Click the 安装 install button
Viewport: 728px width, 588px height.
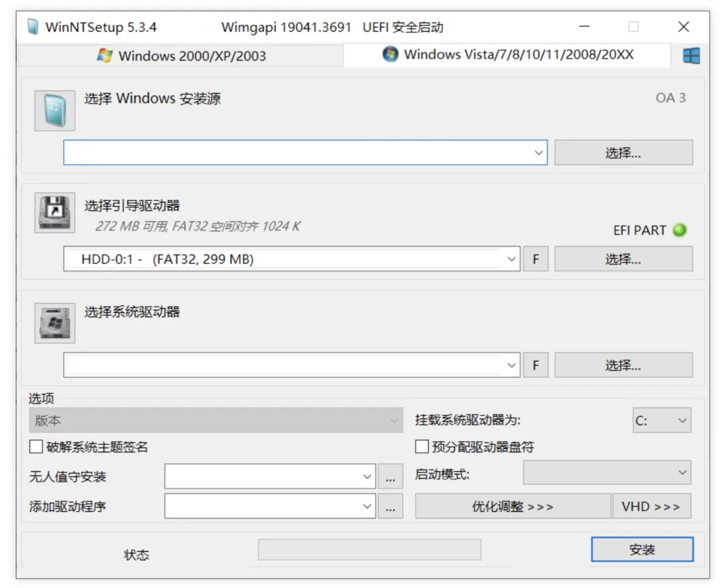pyautogui.click(x=642, y=550)
